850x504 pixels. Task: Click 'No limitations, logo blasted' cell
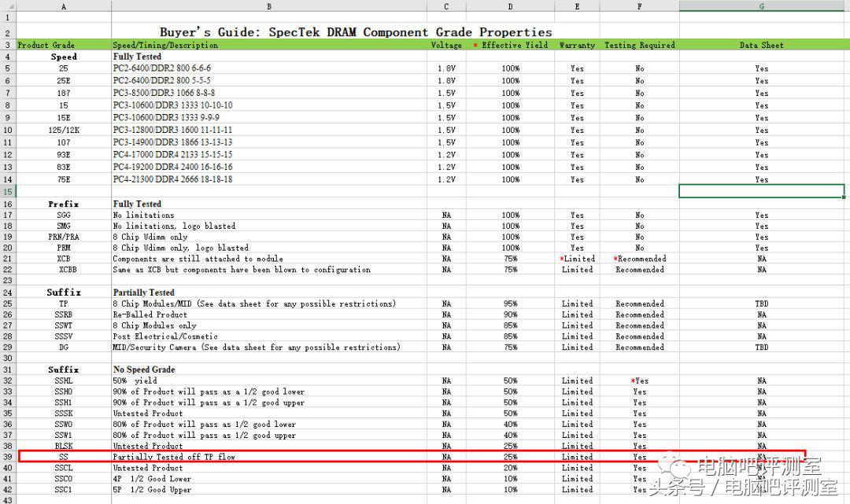tap(269, 226)
